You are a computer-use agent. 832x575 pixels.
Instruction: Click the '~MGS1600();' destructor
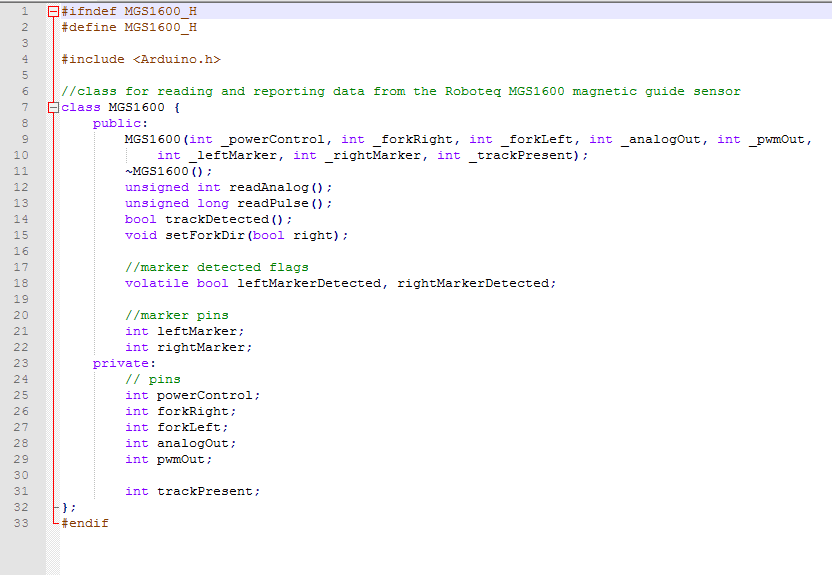coord(168,171)
